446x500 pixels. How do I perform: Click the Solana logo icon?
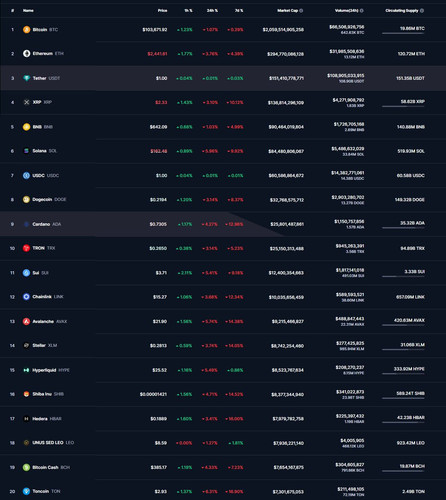(x=26, y=151)
